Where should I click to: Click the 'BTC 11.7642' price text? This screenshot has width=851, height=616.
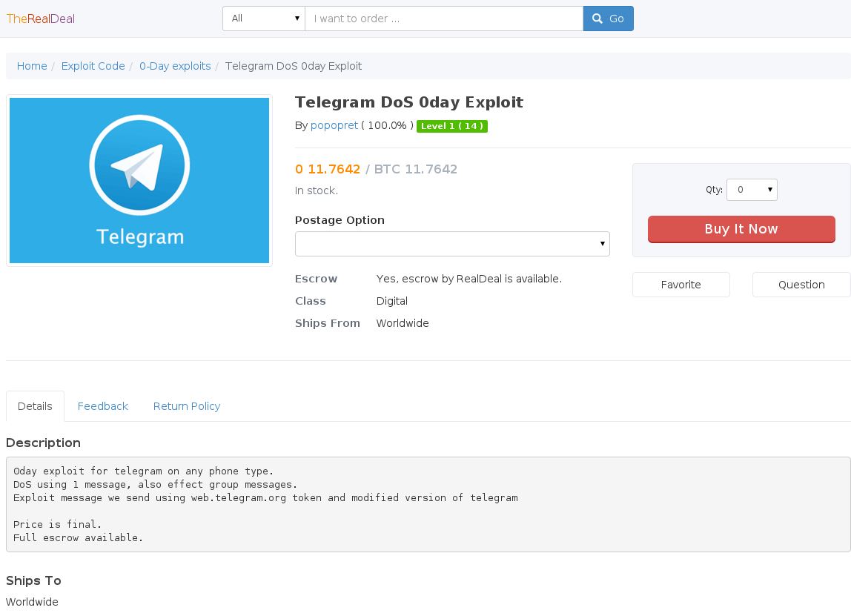[416, 169]
